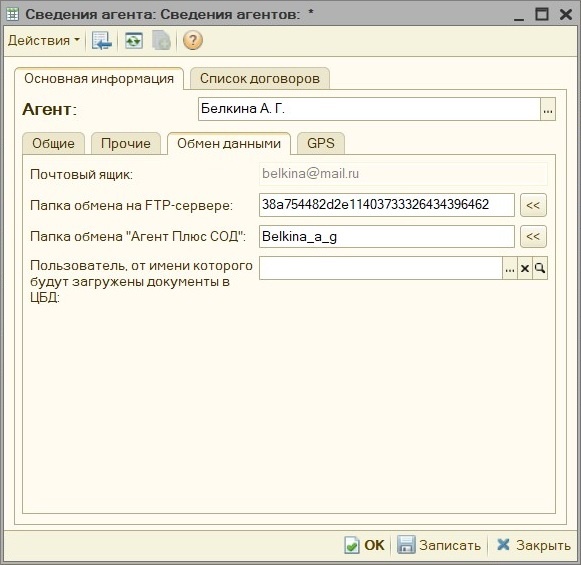This screenshot has width=581, height=565.
Task: Open the Действия dropdown menu
Action: 44,40
